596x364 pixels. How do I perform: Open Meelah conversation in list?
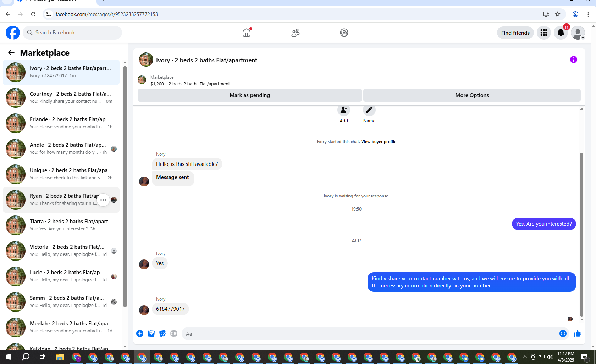(x=61, y=327)
